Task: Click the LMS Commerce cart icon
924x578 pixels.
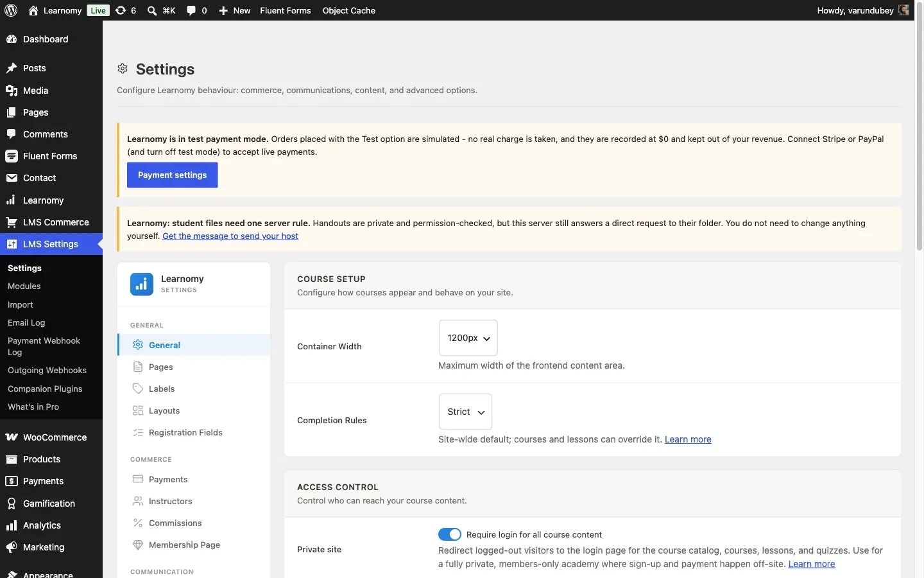Action: pos(12,222)
